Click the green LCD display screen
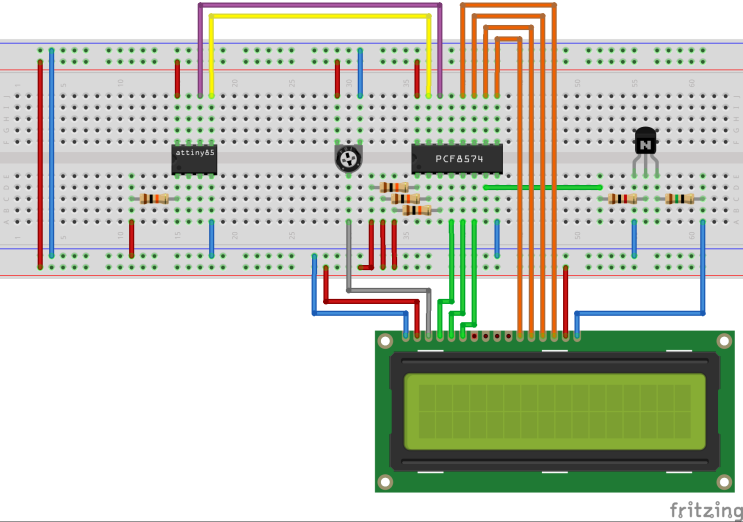743x522 pixels. click(554, 411)
